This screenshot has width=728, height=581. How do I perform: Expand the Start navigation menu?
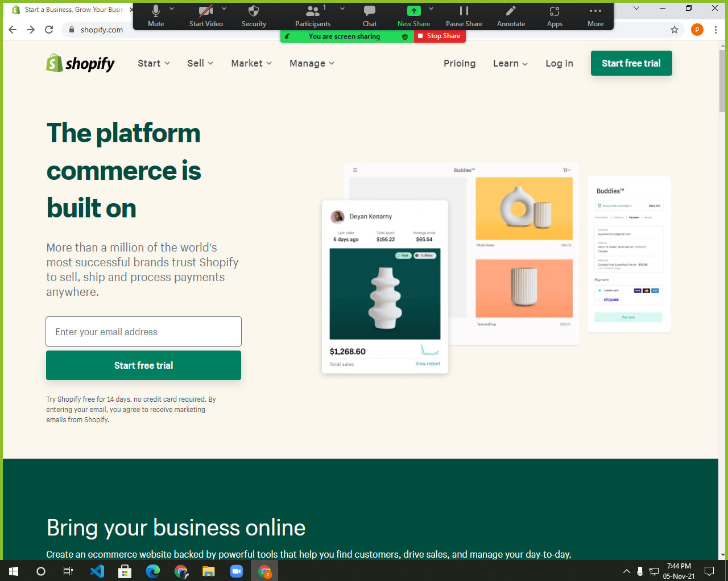click(154, 63)
